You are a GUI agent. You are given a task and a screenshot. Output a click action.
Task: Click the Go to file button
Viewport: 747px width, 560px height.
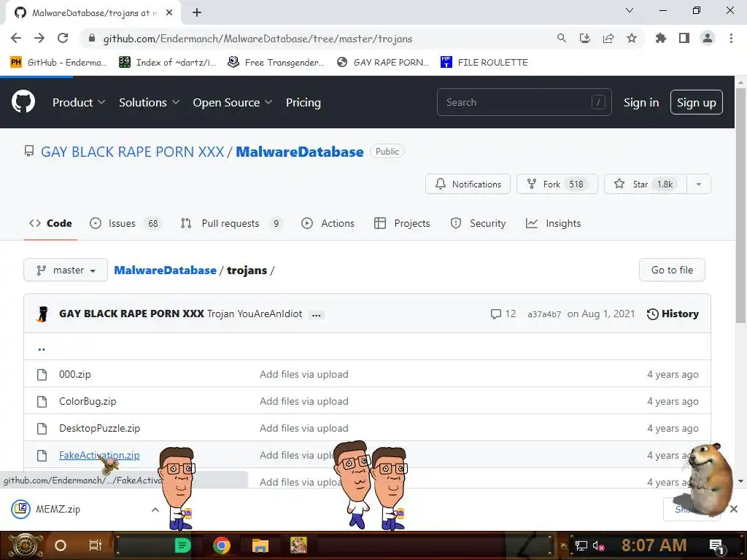coord(672,270)
